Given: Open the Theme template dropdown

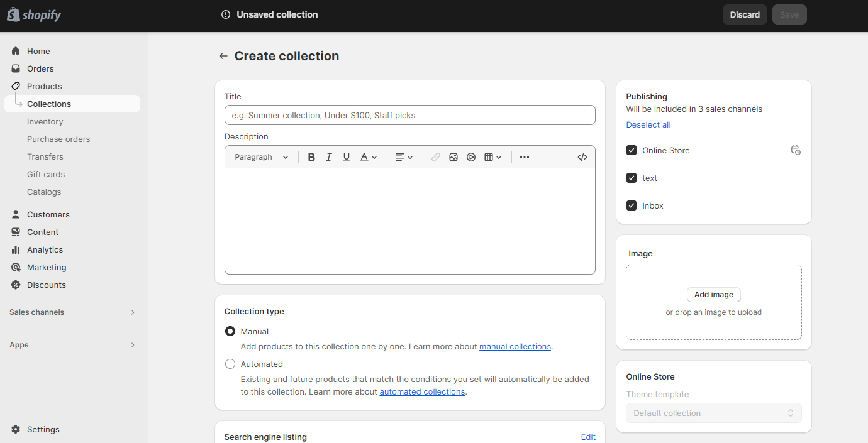Looking at the screenshot, I should (713, 413).
